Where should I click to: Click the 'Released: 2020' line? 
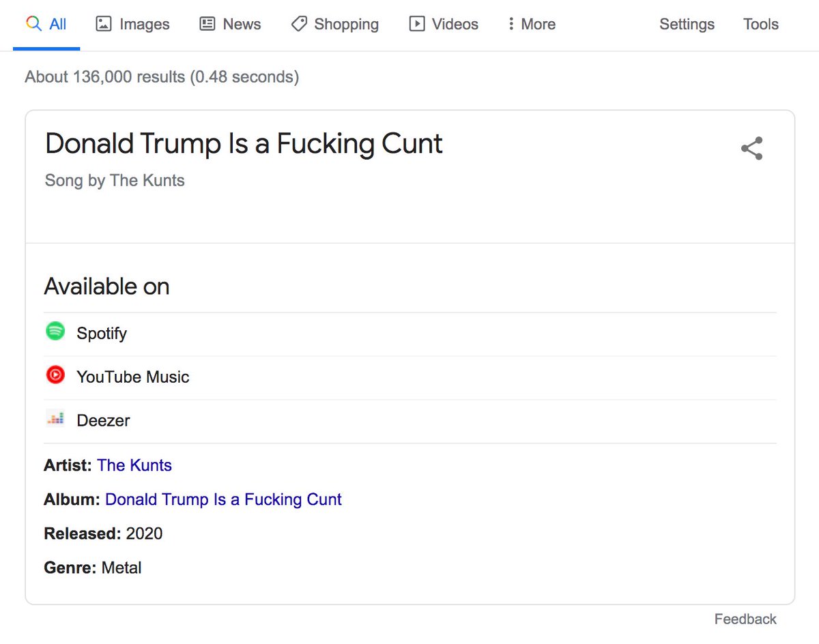tap(104, 533)
